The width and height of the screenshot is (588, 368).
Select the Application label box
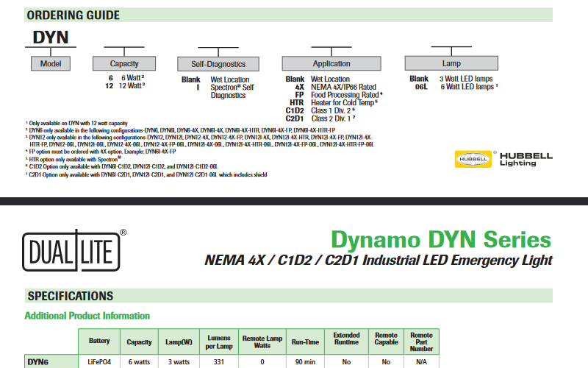click(331, 64)
